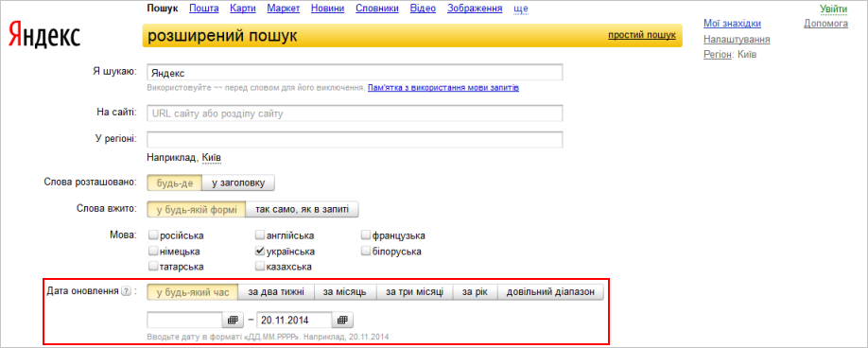Check the казахська language box

pyautogui.click(x=260, y=267)
